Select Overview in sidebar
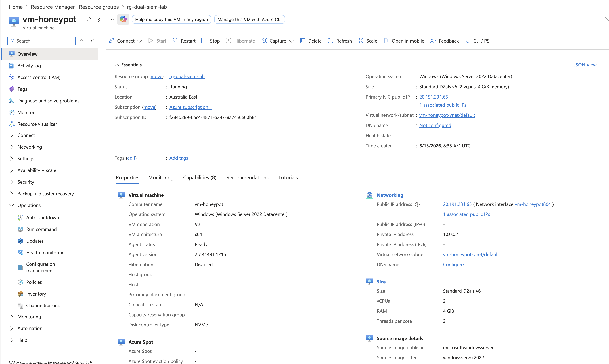The height and width of the screenshot is (364, 609). (50, 54)
